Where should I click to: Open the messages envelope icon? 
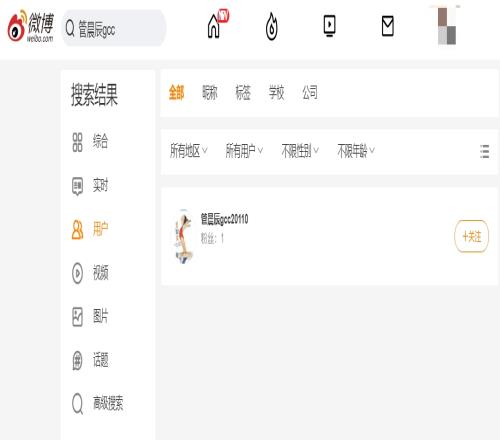point(387,26)
